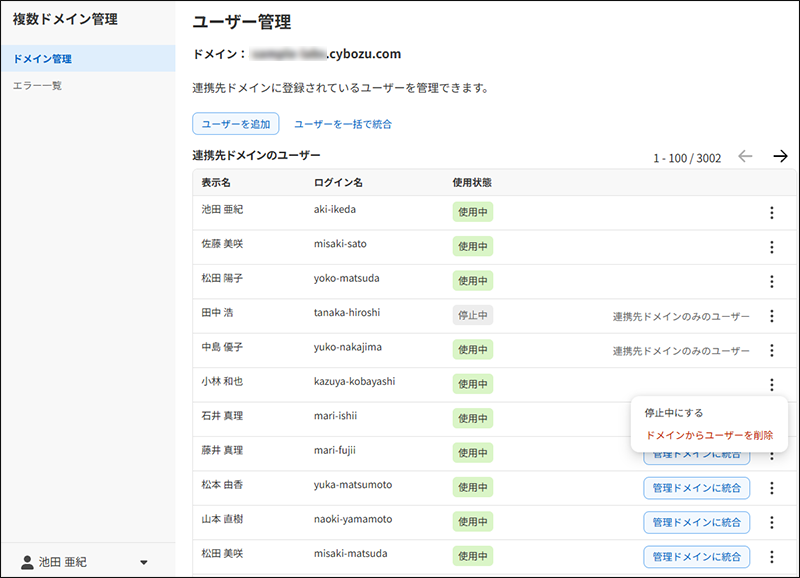The height and width of the screenshot is (578, 800).
Task: Click the ユーザーを追加 button
Action: (236, 123)
